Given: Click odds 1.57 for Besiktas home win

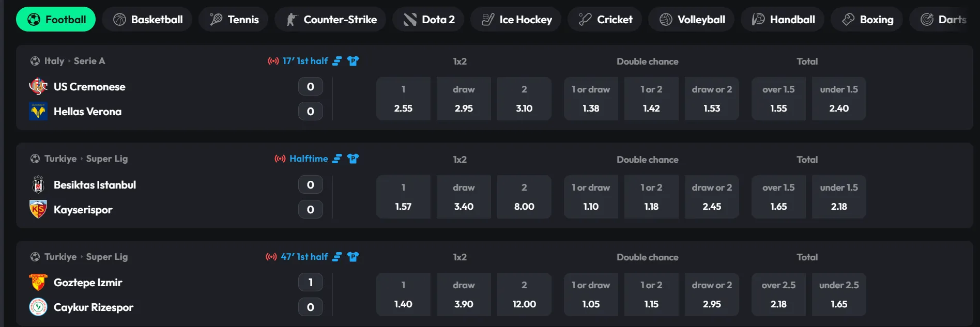Looking at the screenshot, I should [x=403, y=197].
